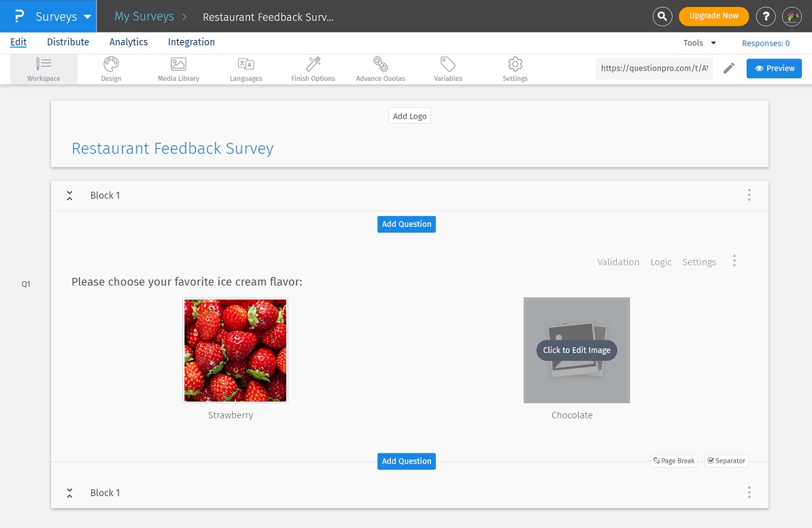The image size is (812, 528).
Task: Open question options via three-dot menu
Action: pyautogui.click(x=734, y=260)
